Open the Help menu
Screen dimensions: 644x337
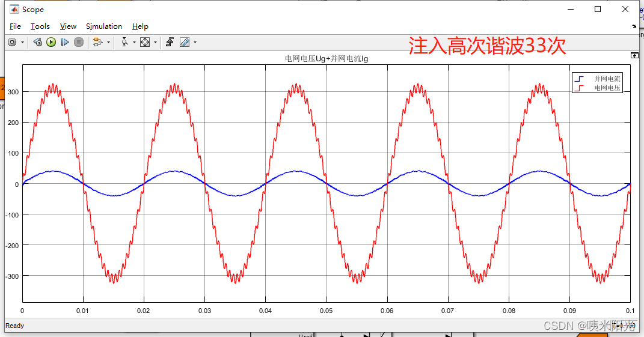pyautogui.click(x=140, y=26)
